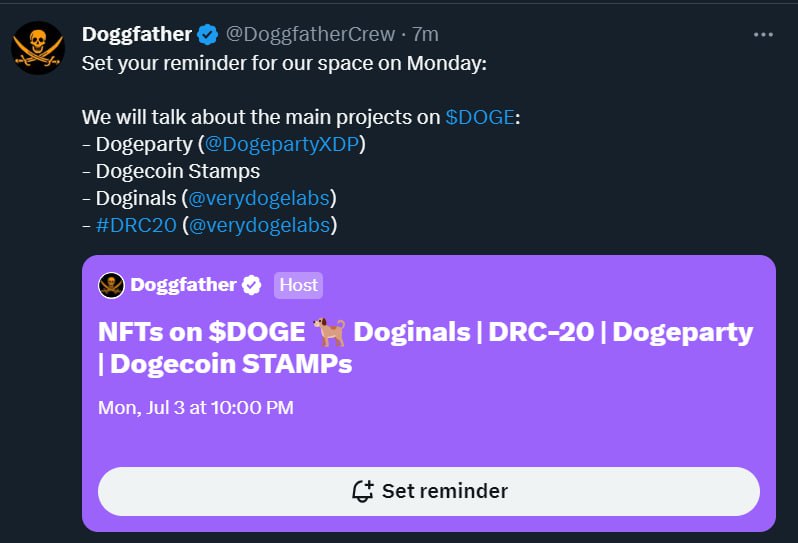Open @verydogelabs mention next to Doginals
The height and width of the screenshot is (543, 798).
coord(259,198)
